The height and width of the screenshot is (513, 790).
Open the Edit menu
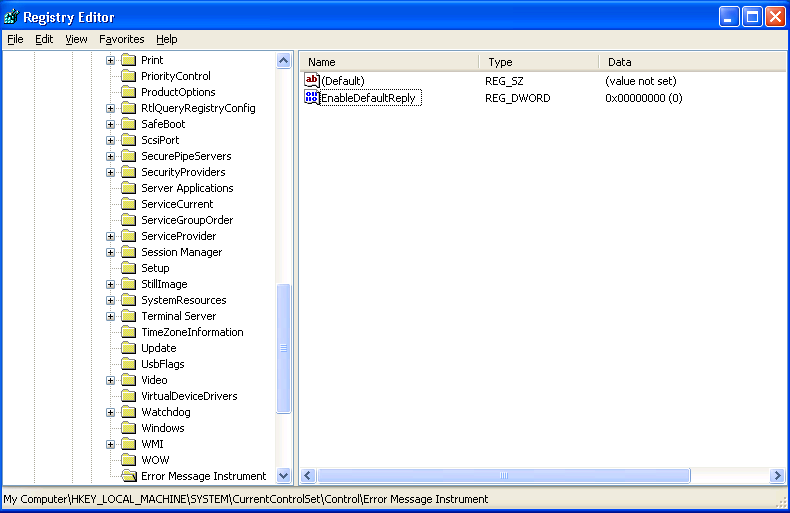click(44, 39)
